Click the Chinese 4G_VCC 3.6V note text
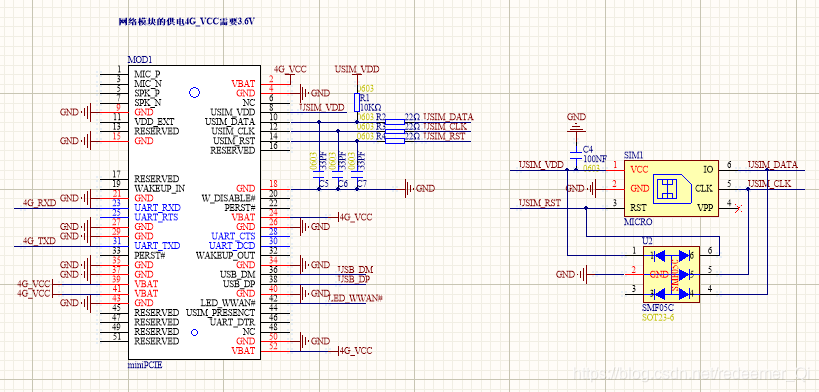The height and width of the screenshot is (392, 819). click(x=187, y=22)
